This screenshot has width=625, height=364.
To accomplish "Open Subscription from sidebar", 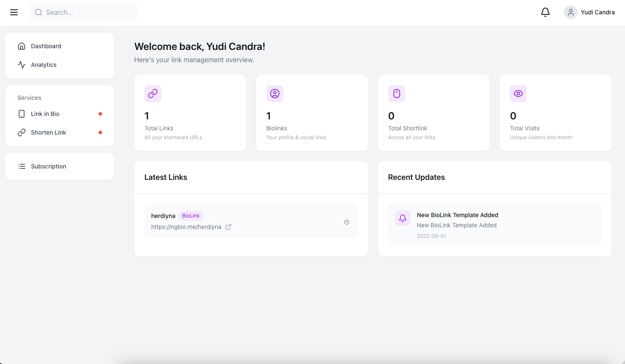I will 48,166.
